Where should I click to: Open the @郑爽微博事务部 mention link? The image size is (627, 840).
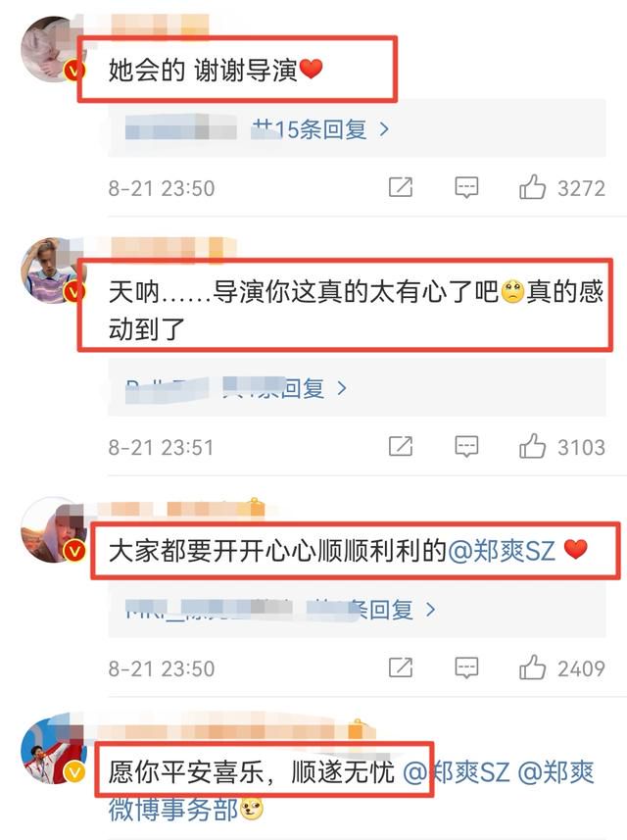pos(352,791)
